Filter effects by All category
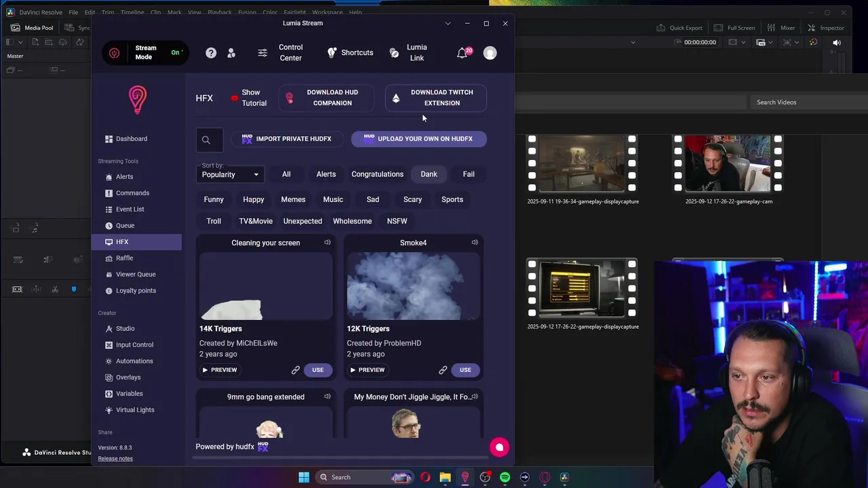 pyautogui.click(x=286, y=174)
